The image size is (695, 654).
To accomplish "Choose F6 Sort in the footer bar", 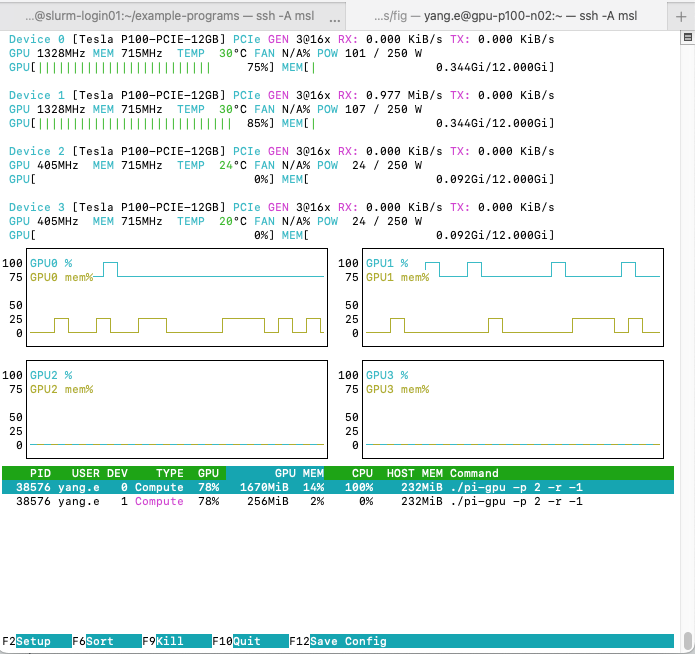I will [107, 641].
